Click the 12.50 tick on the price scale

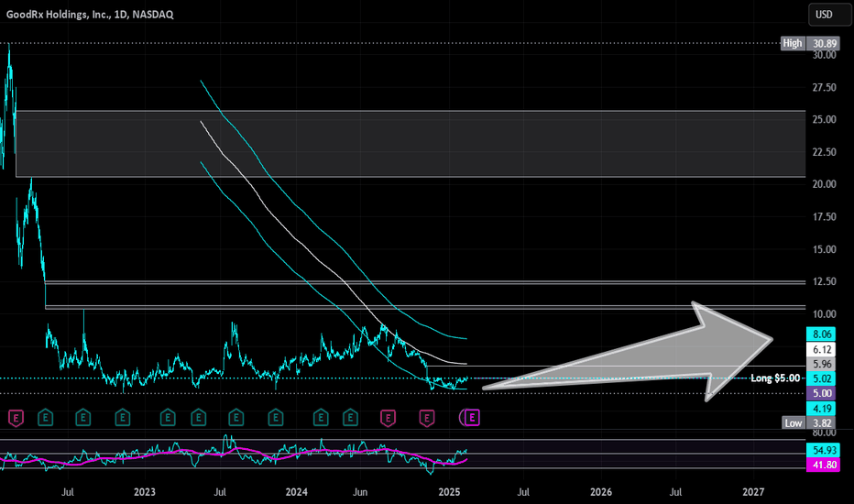[x=824, y=281]
